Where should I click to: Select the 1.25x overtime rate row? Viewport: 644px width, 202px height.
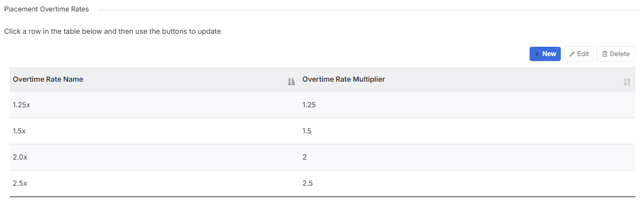322,105
